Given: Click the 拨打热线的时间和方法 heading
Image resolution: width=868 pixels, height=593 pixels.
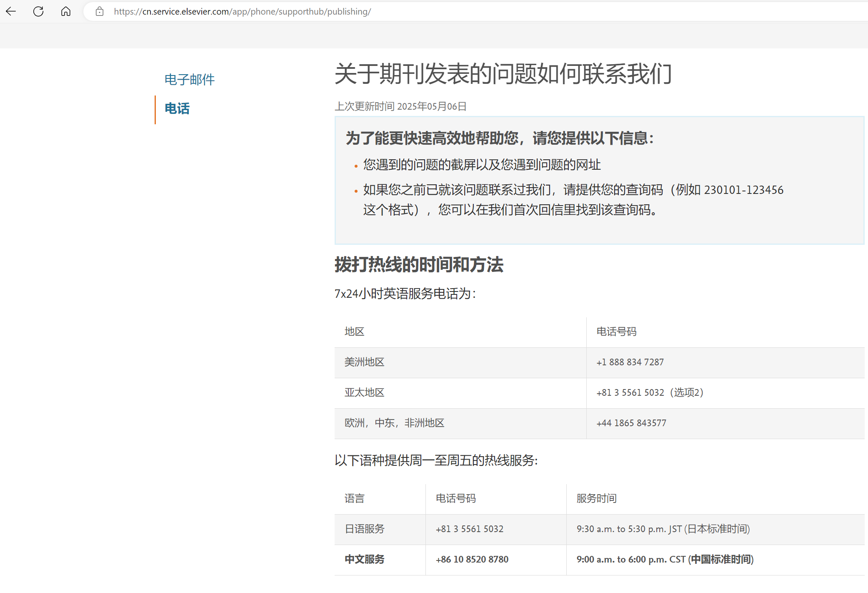Looking at the screenshot, I should tap(419, 265).
